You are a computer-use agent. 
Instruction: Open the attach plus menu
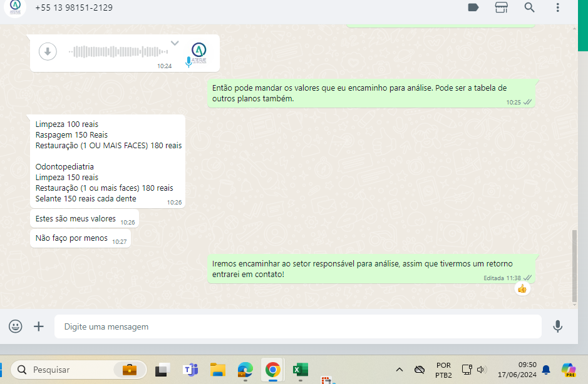click(39, 326)
